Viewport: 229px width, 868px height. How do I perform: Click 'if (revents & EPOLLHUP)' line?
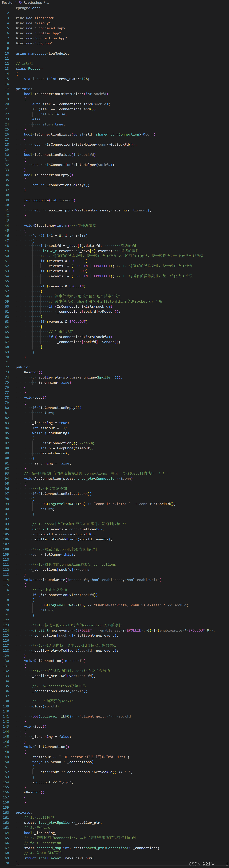(x=64, y=271)
